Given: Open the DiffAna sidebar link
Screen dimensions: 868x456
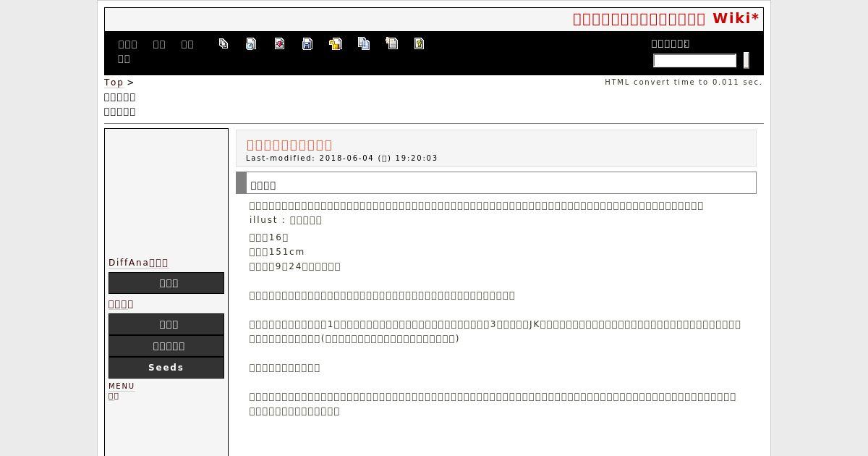Looking at the screenshot, I should pos(138,263).
